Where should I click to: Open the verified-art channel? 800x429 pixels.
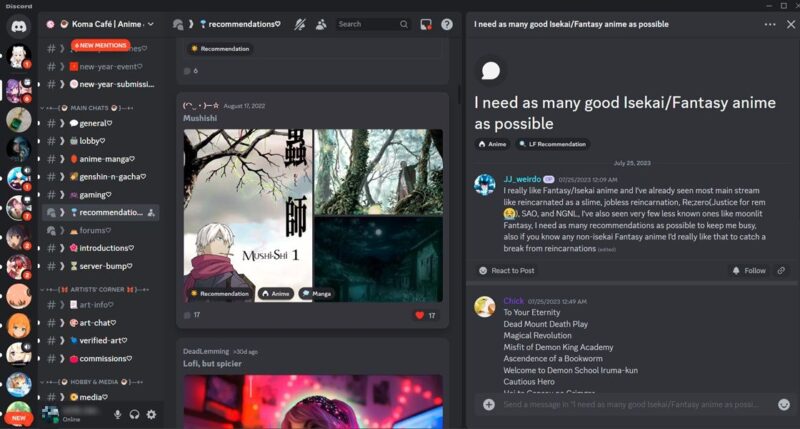(x=101, y=340)
